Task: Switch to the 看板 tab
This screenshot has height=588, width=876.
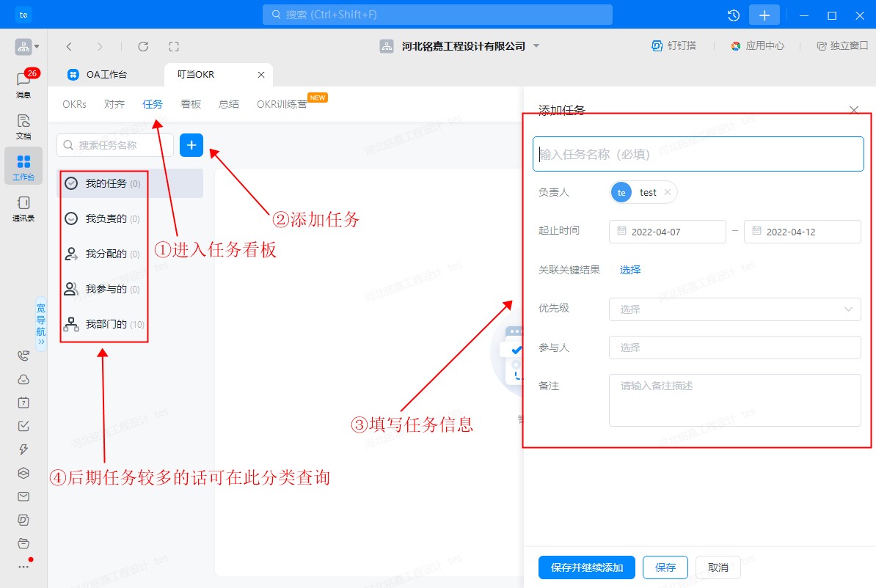Action: click(x=191, y=104)
